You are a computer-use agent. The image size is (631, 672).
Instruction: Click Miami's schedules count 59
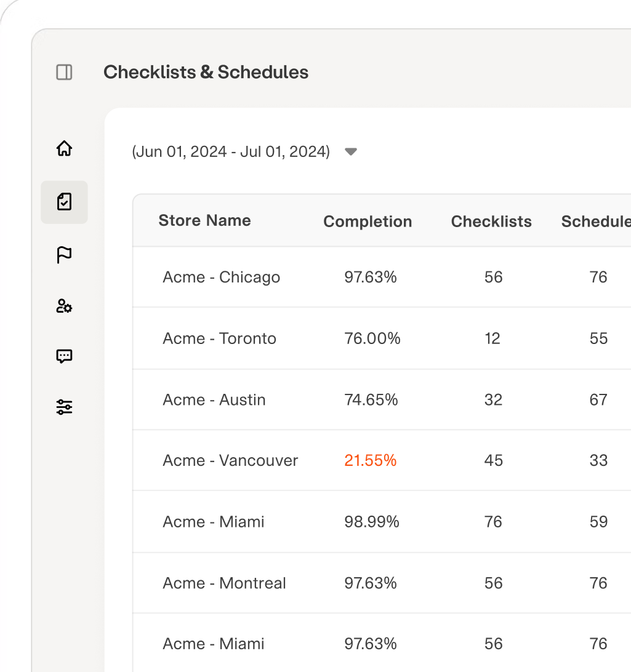tap(598, 522)
